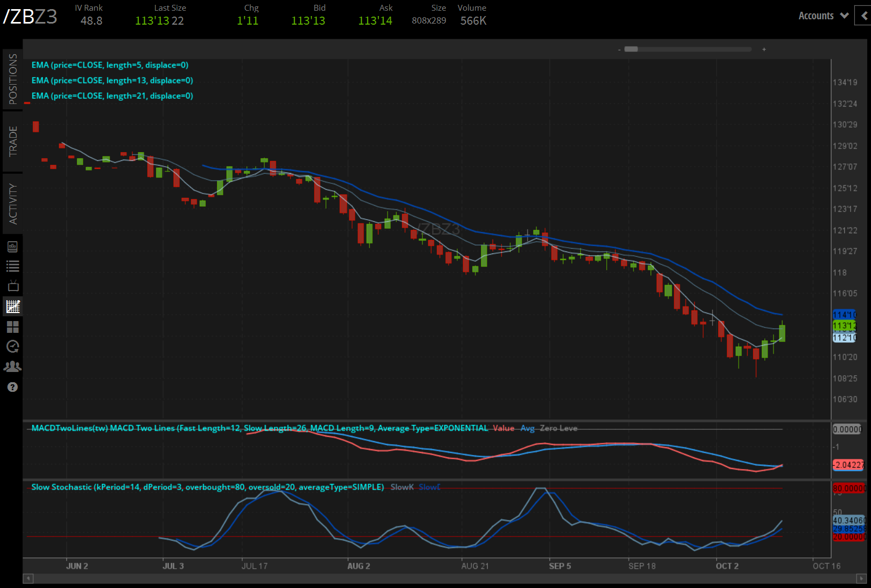The image size is (871, 588).
Task: Open the ledger/news book icon at sidebar top
Action: pyautogui.click(x=12, y=246)
